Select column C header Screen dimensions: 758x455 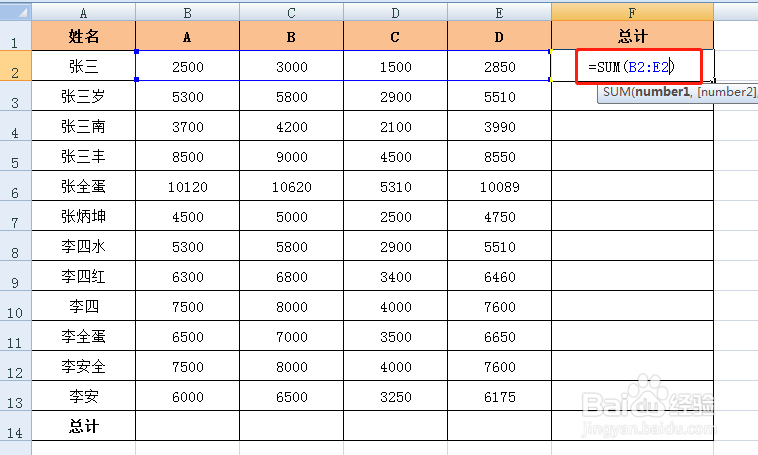292,13
